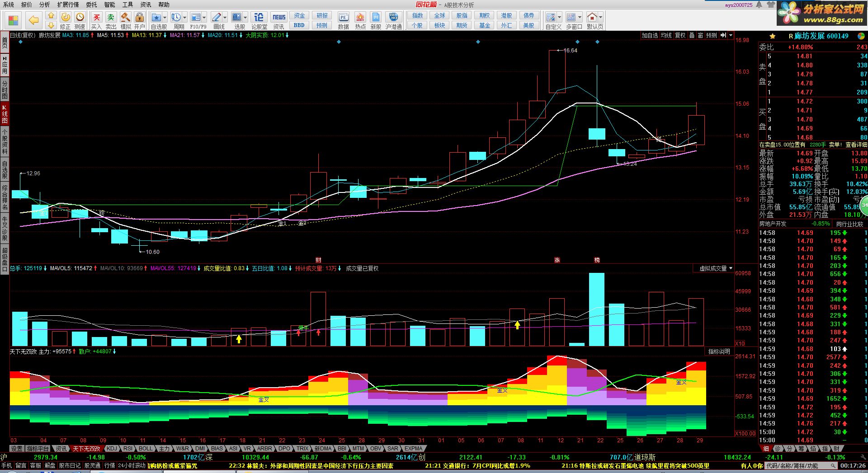The image size is (868, 473).
Task: Open the 资讯 NEWS icon
Action: tap(279, 17)
